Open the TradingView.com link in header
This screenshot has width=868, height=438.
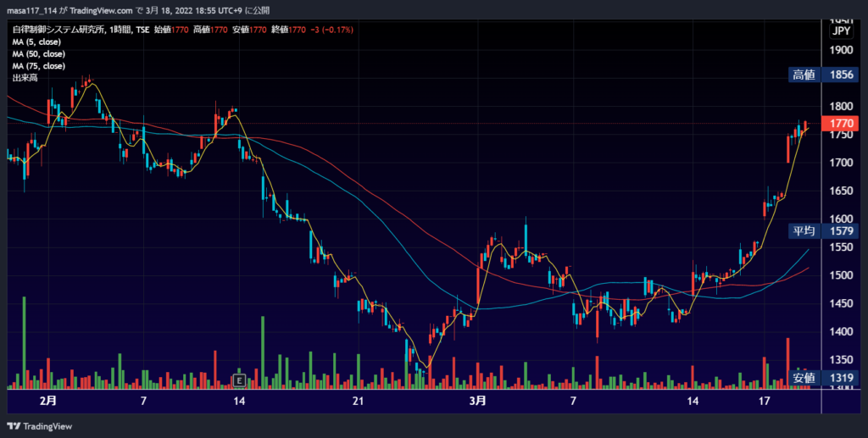coord(102,10)
